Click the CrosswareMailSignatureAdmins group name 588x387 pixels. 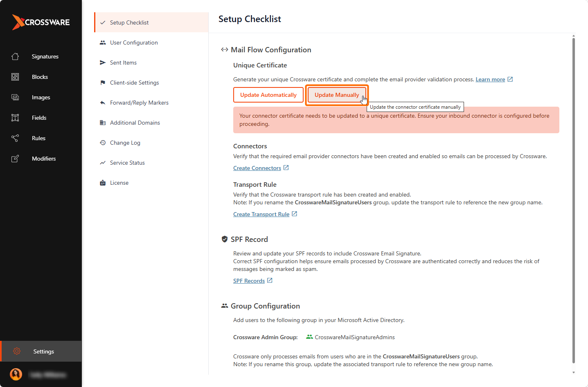pyautogui.click(x=355, y=337)
